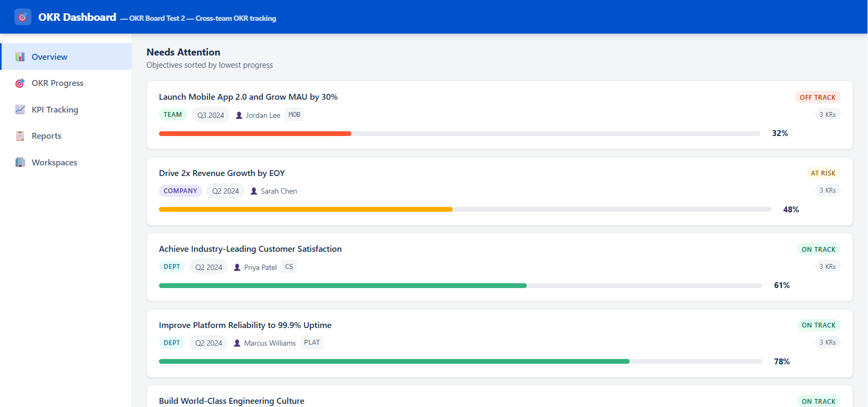Click the 48% progress value
Image resolution: width=868 pixels, height=407 pixels.
coord(791,210)
